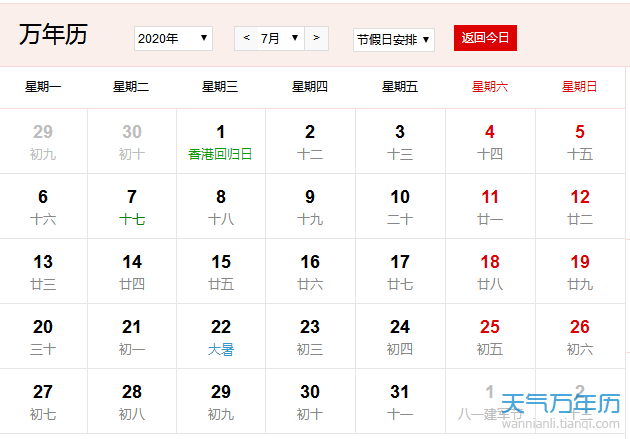Select Saturday July 4 date

coord(490,142)
